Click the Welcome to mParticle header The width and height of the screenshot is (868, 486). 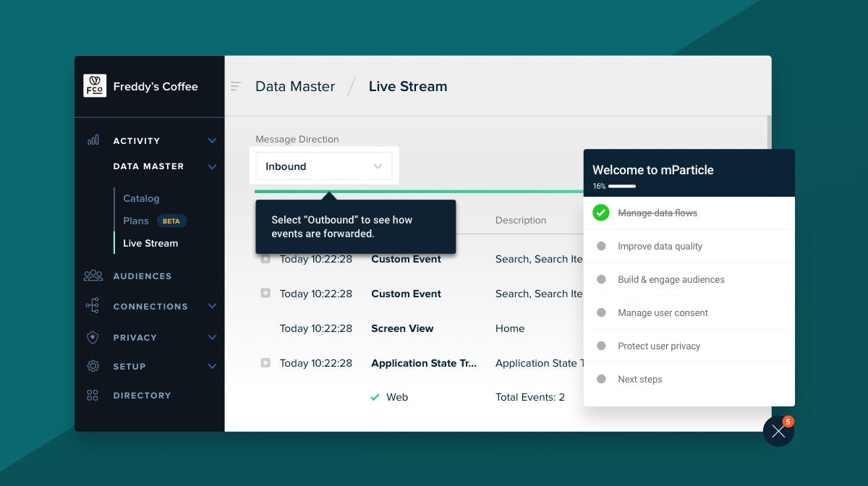tap(653, 170)
